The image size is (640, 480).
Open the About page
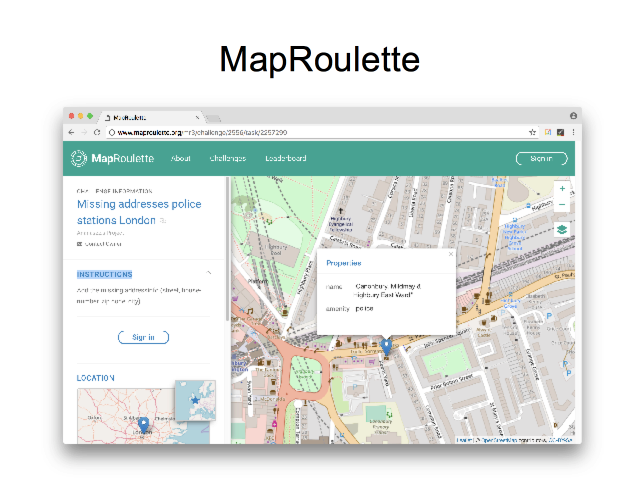click(x=180, y=158)
